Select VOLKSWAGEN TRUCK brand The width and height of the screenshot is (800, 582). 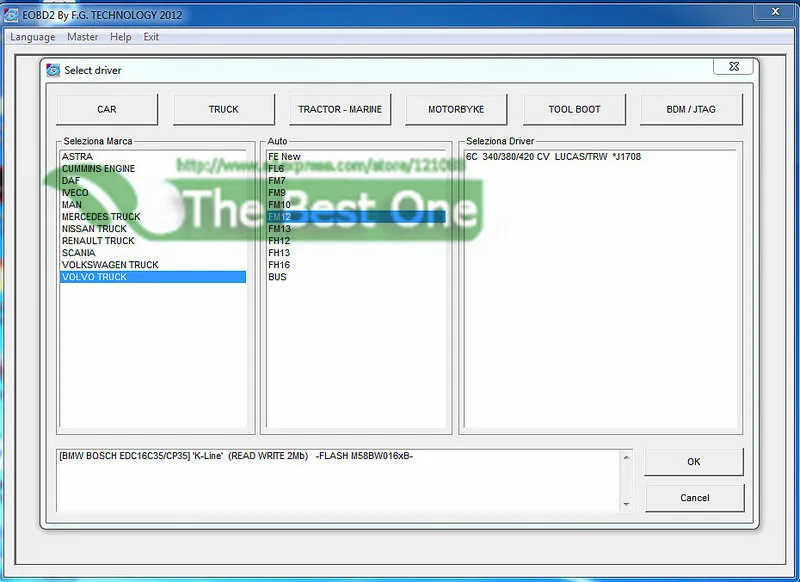coord(153,265)
